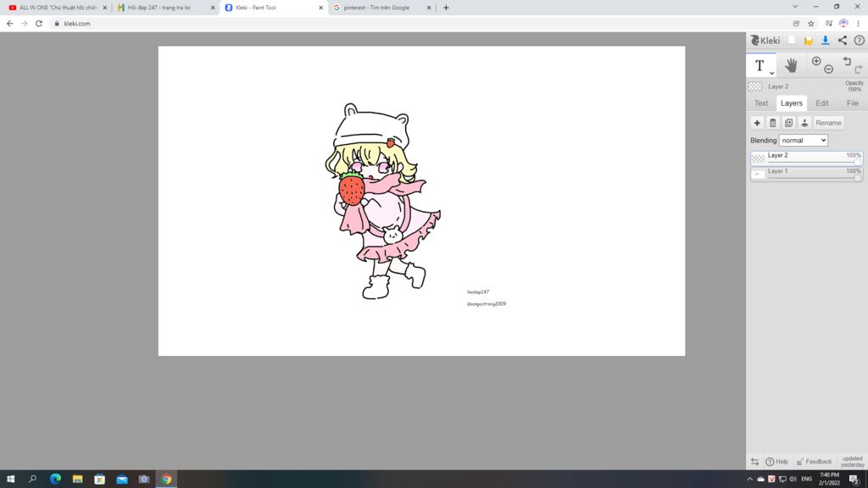Switch to the File tab
The width and height of the screenshot is (868, 488).
pos(852,103)
